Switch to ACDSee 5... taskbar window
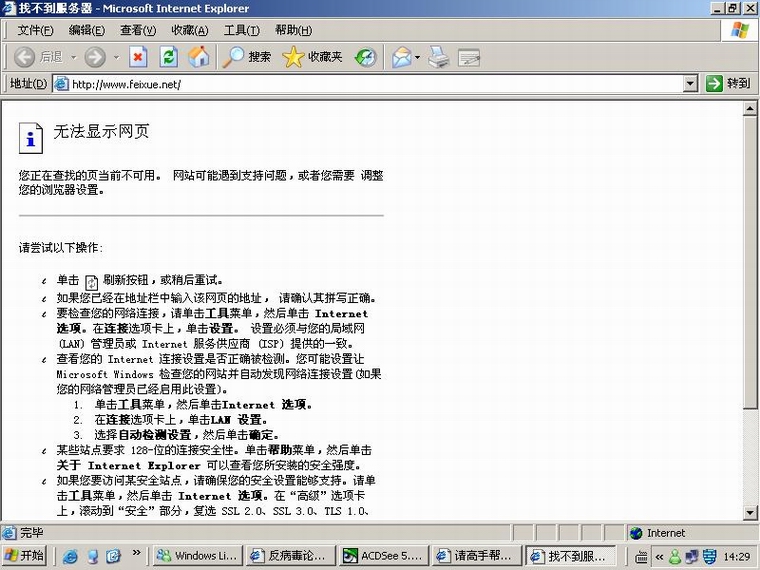The width and height of the screenshot is (760, 570). [384, 555]
